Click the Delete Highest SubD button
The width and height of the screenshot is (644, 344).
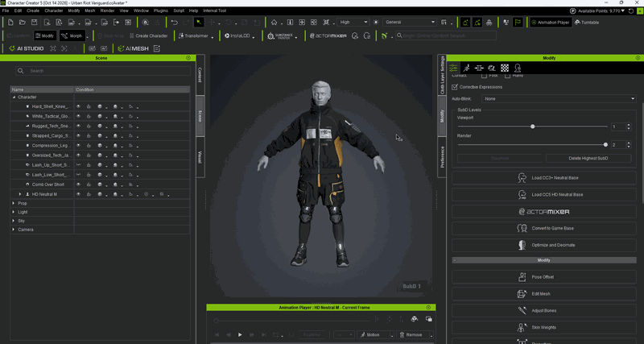(588, 158)
